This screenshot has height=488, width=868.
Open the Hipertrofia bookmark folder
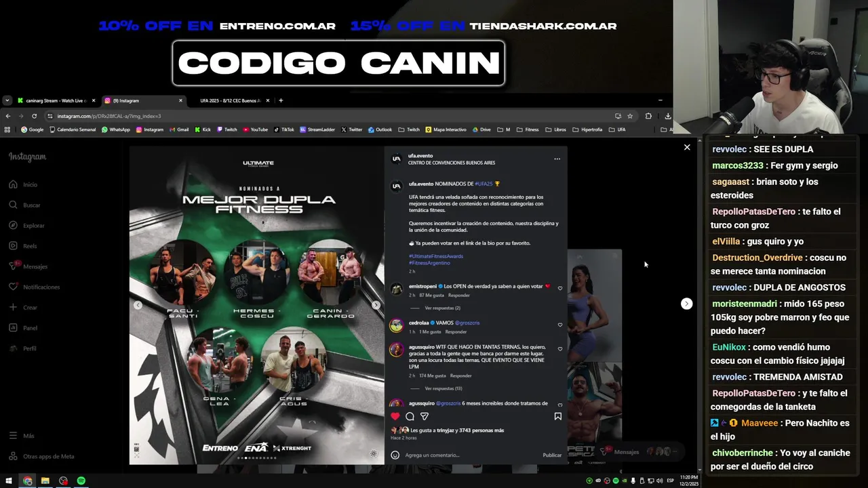tap(587, 129)
